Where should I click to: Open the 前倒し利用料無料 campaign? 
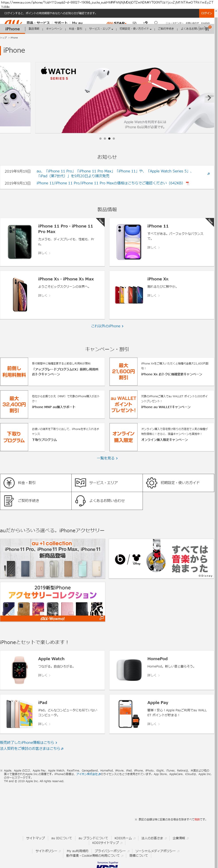click(52, 372)
